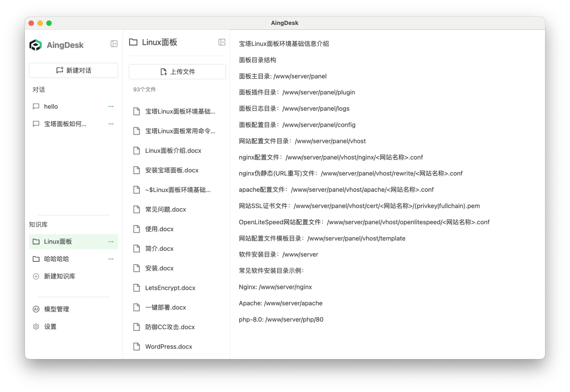
Task: Start a new chat with 新建对话
Action: [x=73, y=70]
